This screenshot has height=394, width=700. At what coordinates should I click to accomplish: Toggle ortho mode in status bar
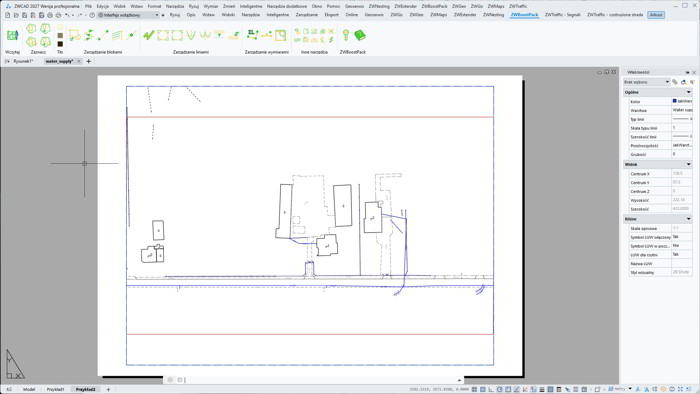click(x=491, y=390)
